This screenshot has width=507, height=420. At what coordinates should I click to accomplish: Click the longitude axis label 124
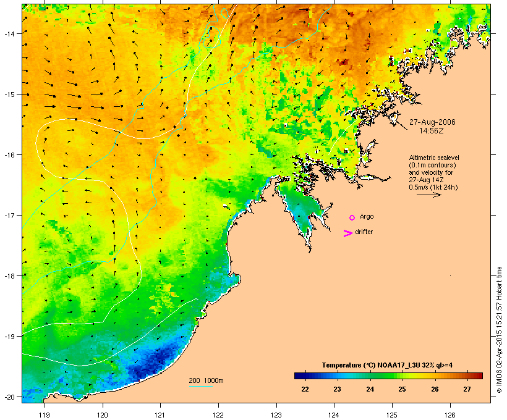click(334, 415)
